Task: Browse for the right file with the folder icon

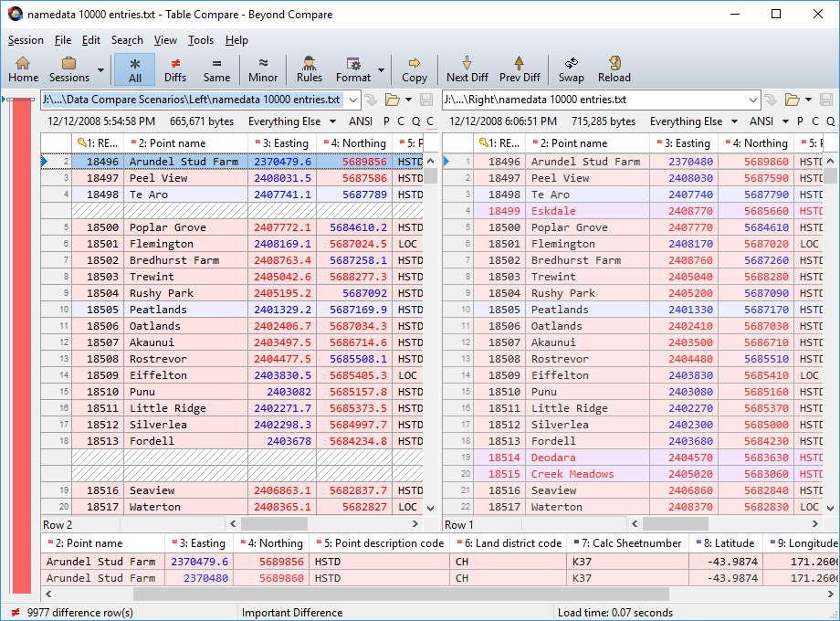Action: coord(793,100)
